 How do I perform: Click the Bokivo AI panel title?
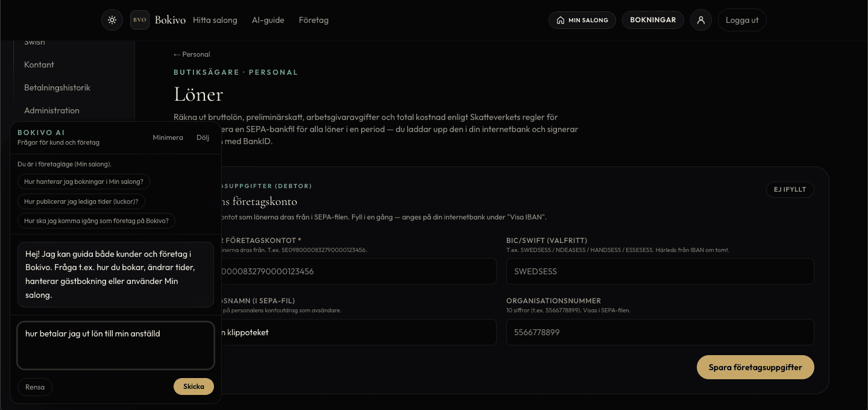tap(41, 133)
